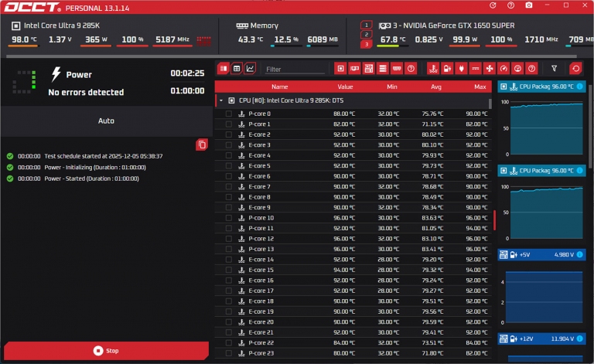
Task: Select GPU number 1 in selector
Action: click(x=366, y=25)
